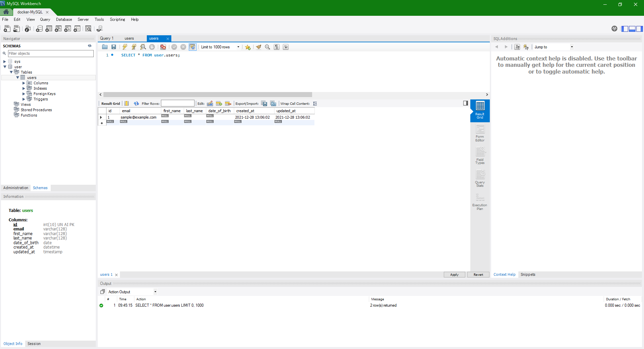The height and width of the screenshot is (349, 644).
Task: Click the Apply button
Action: point(454,275)
